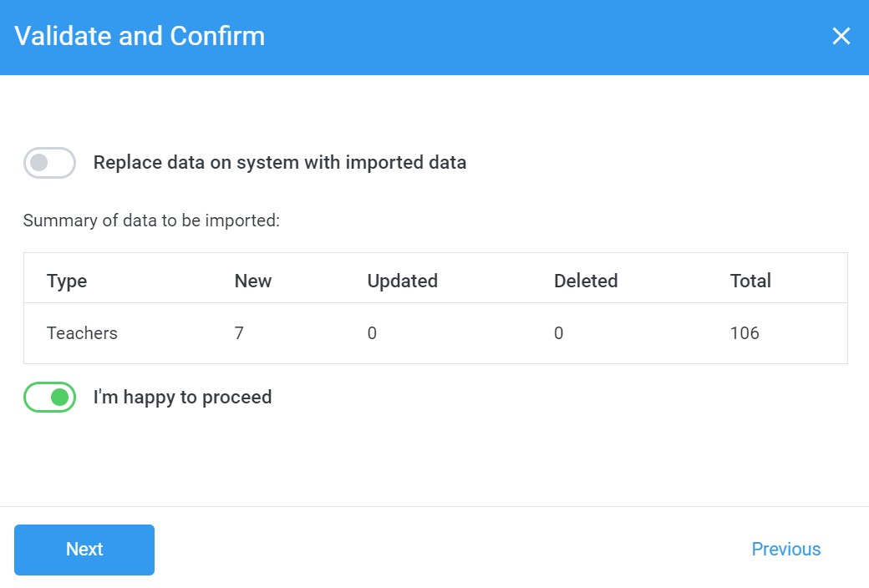Go back with the Previous link

pyautogui.click(x=785, y=550)
